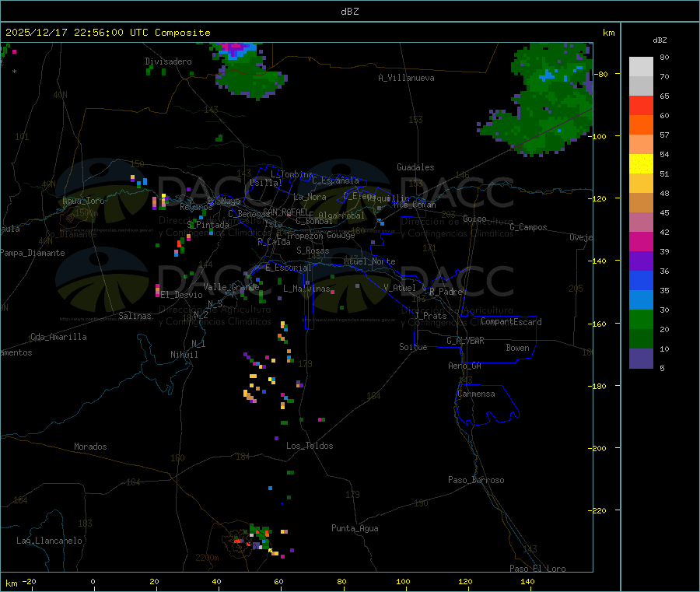
Task: Click the light blue 35 dBZ swatch
Action: [641, 300]
